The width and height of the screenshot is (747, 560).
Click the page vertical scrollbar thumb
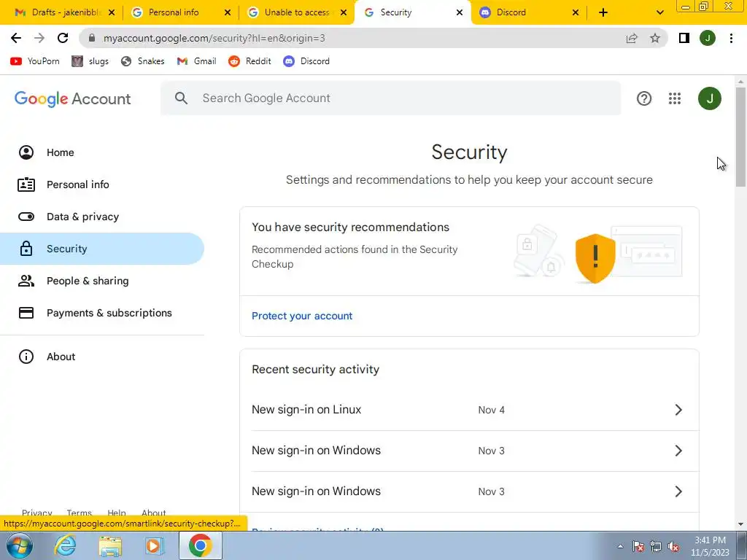740,137
